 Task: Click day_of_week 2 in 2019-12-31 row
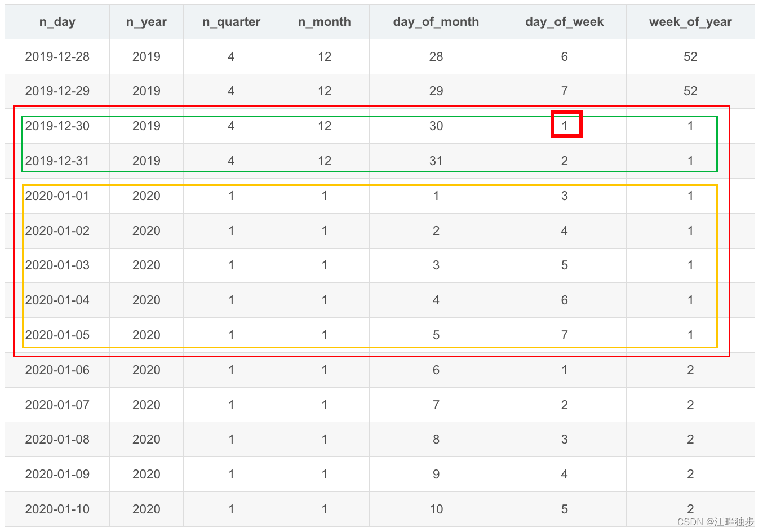tap(565, 161)
